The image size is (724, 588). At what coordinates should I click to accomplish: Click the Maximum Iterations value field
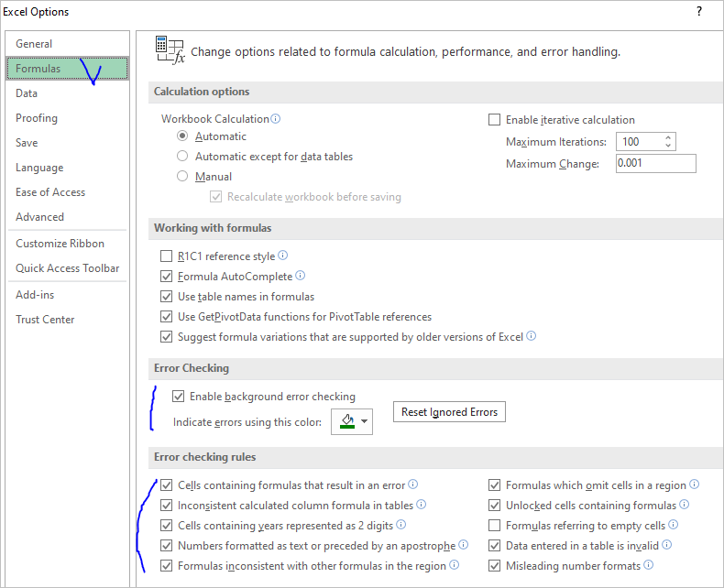click(x=640, y=141)
